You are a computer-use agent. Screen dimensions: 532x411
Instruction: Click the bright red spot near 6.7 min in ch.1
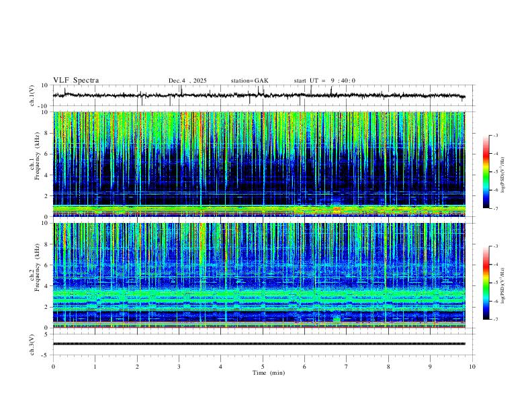[x=337, y=210]
